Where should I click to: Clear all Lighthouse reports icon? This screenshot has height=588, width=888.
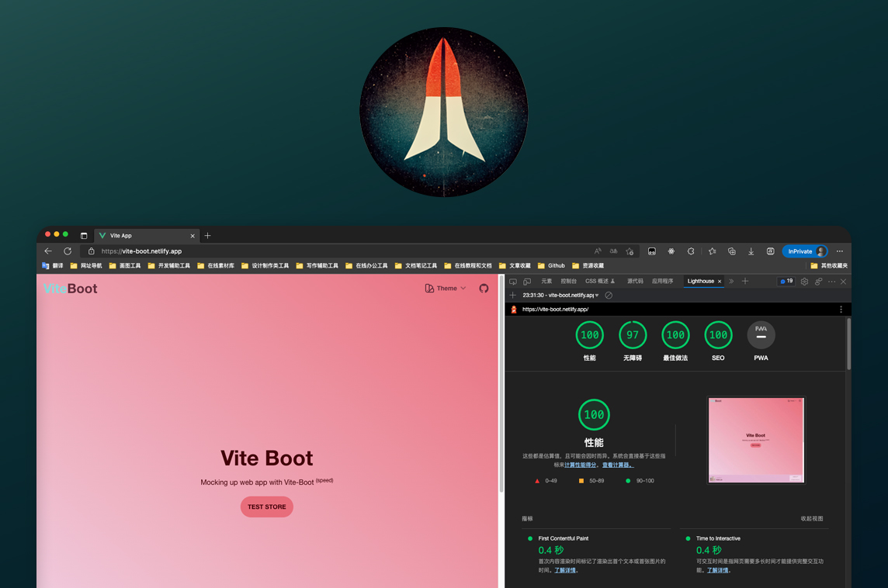coord(609,296)
